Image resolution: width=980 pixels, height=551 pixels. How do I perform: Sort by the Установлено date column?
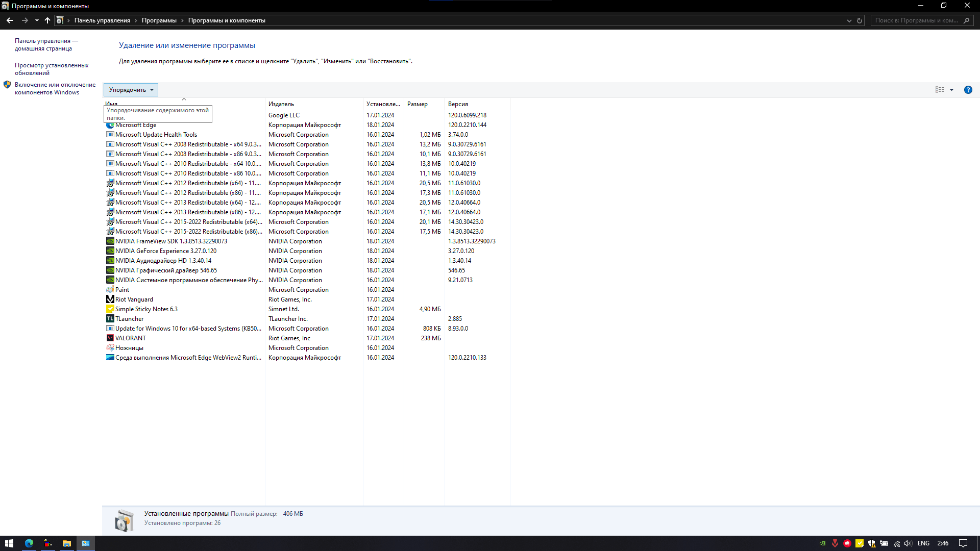383,104
